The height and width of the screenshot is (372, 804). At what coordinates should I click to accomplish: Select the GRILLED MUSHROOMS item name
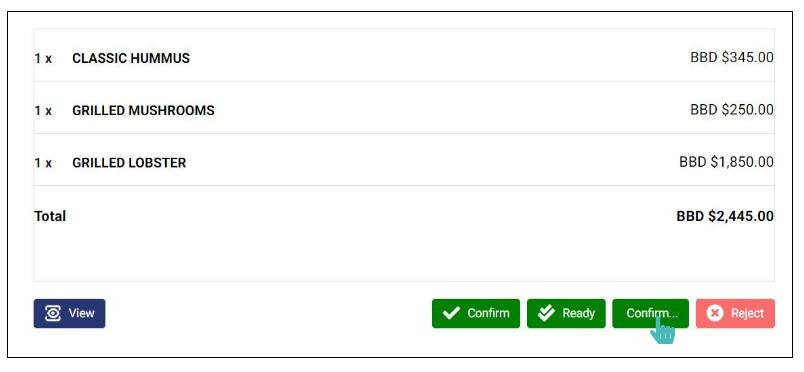pos(143,110)
